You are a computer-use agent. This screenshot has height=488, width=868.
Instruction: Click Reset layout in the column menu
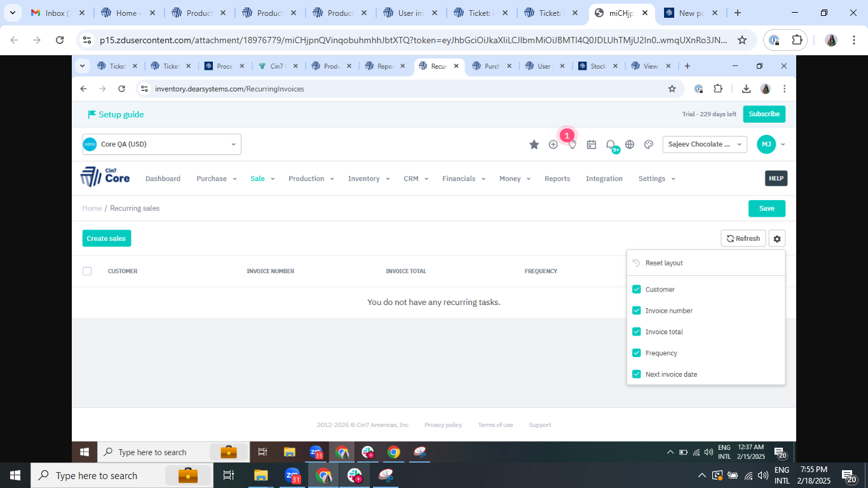(x=664, y=263)
